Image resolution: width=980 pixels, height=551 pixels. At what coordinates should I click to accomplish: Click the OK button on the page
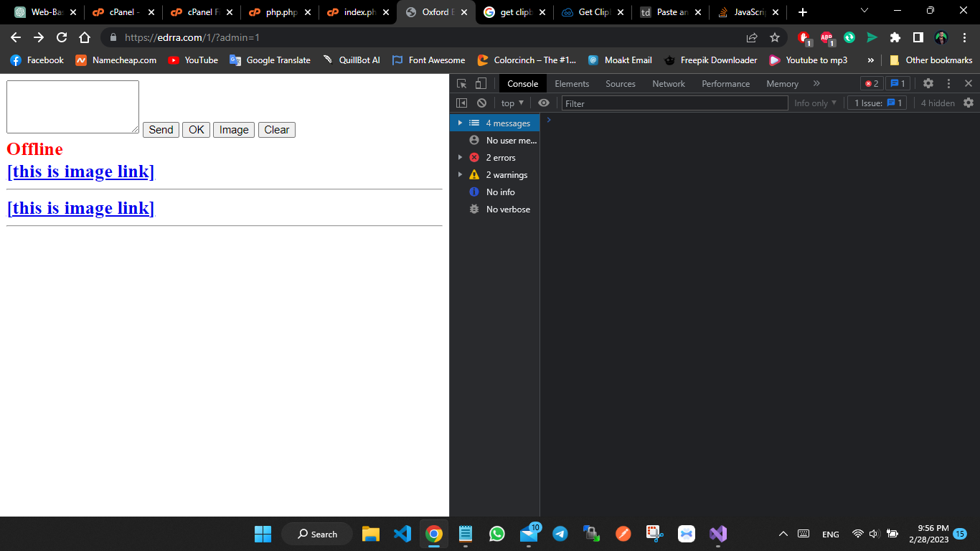click(197, 130)
